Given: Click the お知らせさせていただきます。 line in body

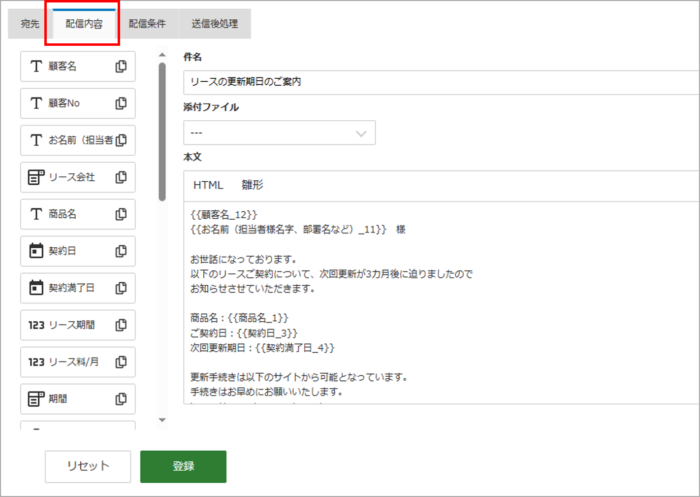Looking at the screenshot, I should 253,288.
